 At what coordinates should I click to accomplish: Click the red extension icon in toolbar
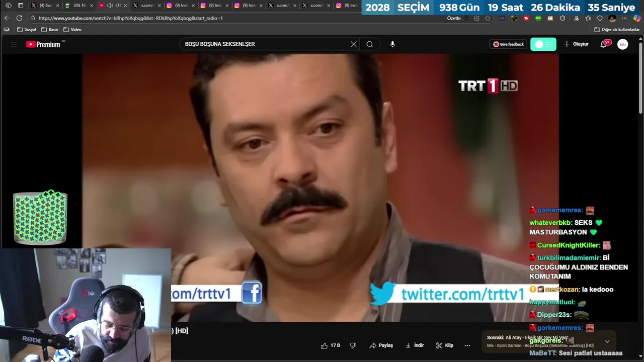526,18
